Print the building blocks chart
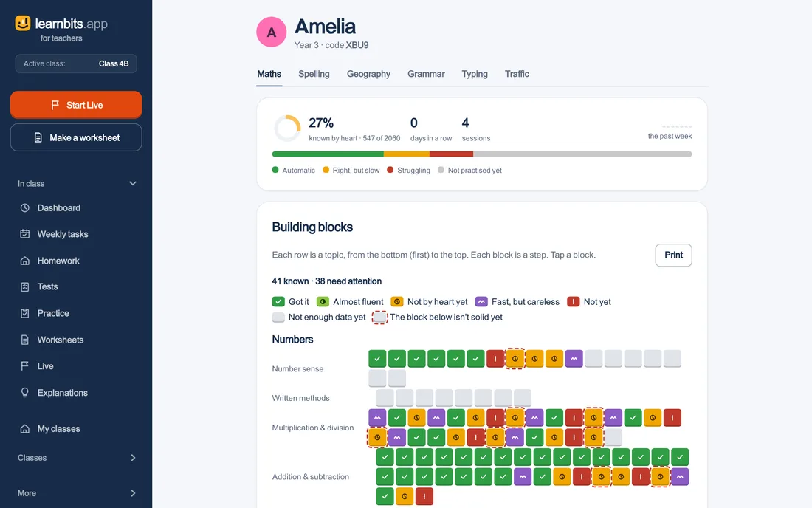812x508 pixels. click(x=674, y=255)
